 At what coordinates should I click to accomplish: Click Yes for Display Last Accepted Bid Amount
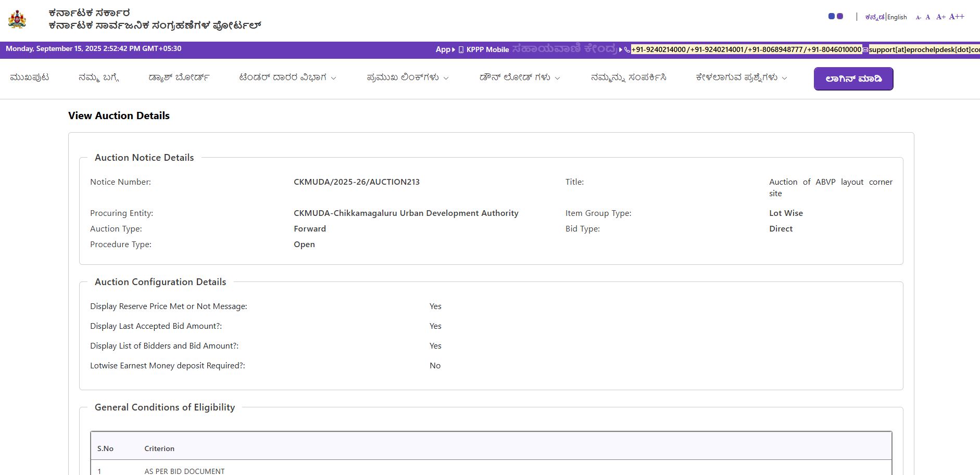435,326
